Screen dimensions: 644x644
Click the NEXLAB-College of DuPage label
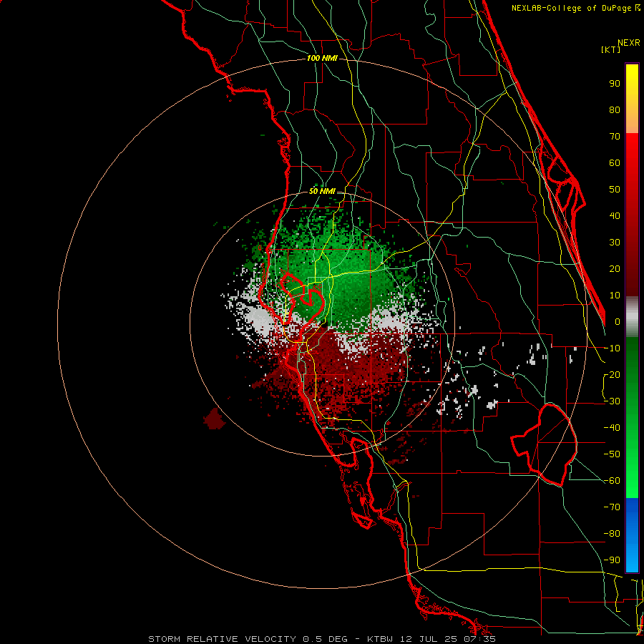[x=575, y=8]
